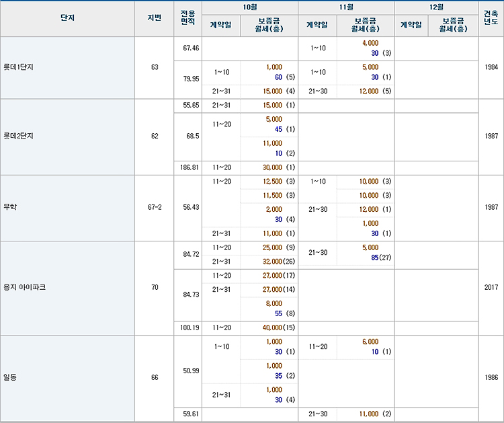Click the 10월 month header
504x423 pixels.
tap(250, 7)
